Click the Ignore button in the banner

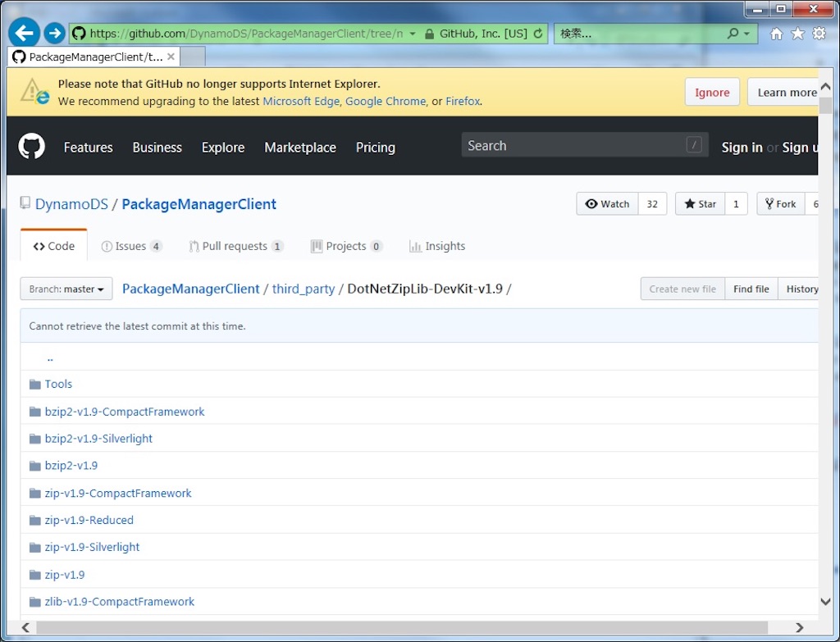point(712,92)
